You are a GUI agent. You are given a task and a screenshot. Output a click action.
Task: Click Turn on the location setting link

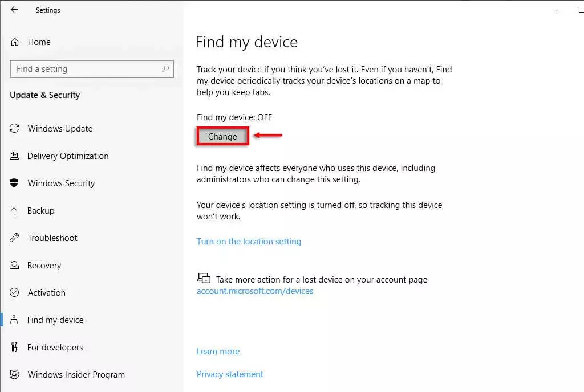[249, 242]
